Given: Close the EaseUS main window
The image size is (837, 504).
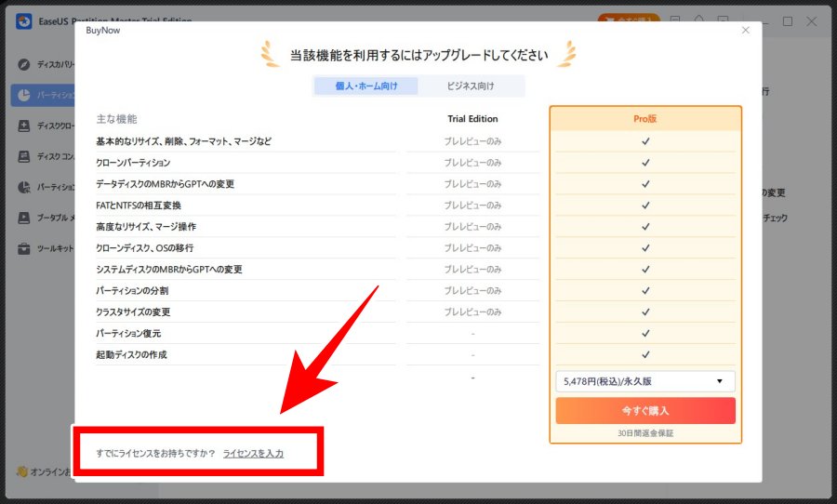Looking at the screenshot, I should (811, 21).
